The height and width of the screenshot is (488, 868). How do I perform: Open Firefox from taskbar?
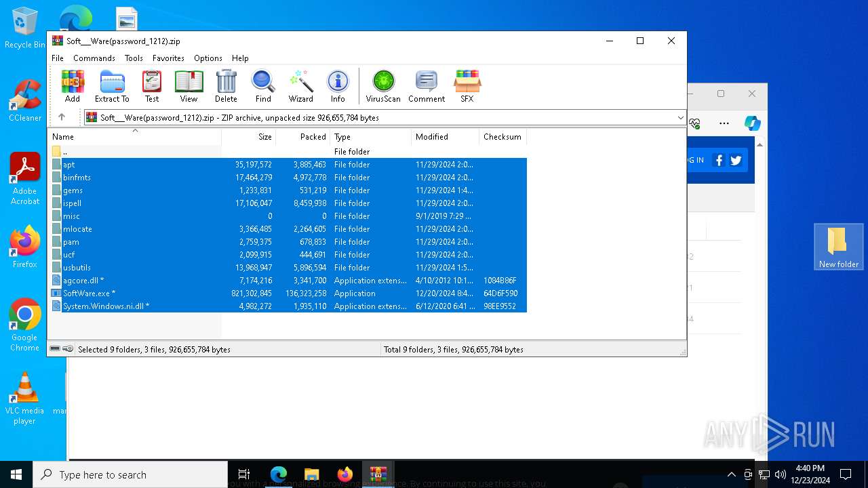[x=345, y=474]
